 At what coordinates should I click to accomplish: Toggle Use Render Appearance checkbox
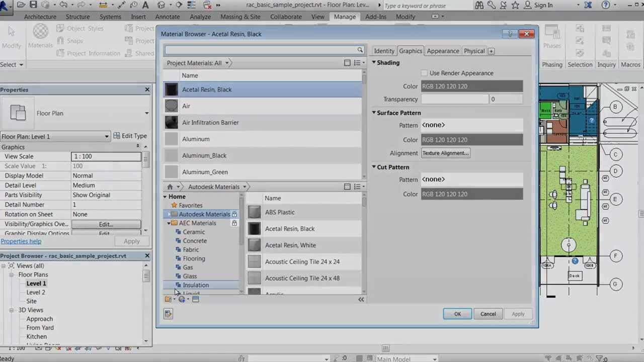(425, 73)
